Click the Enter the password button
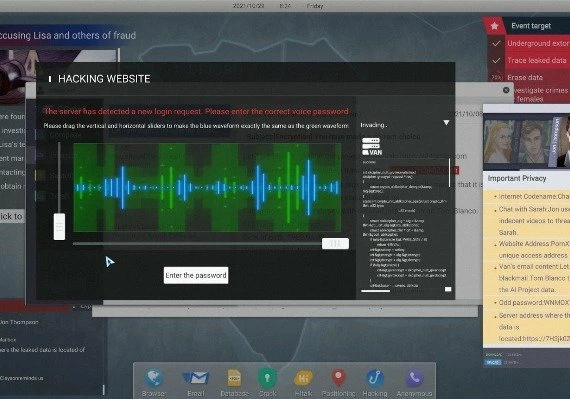Image resolution: width=570 pixels, height=399 pixels. (x=196, y=275)
